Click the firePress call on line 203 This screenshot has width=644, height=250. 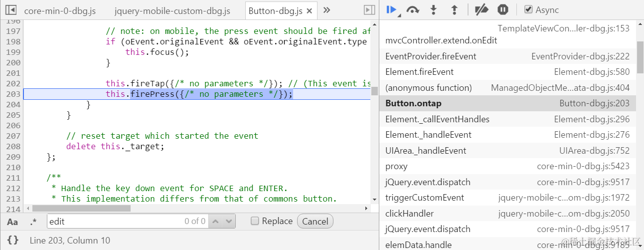(x=212, y=94)
